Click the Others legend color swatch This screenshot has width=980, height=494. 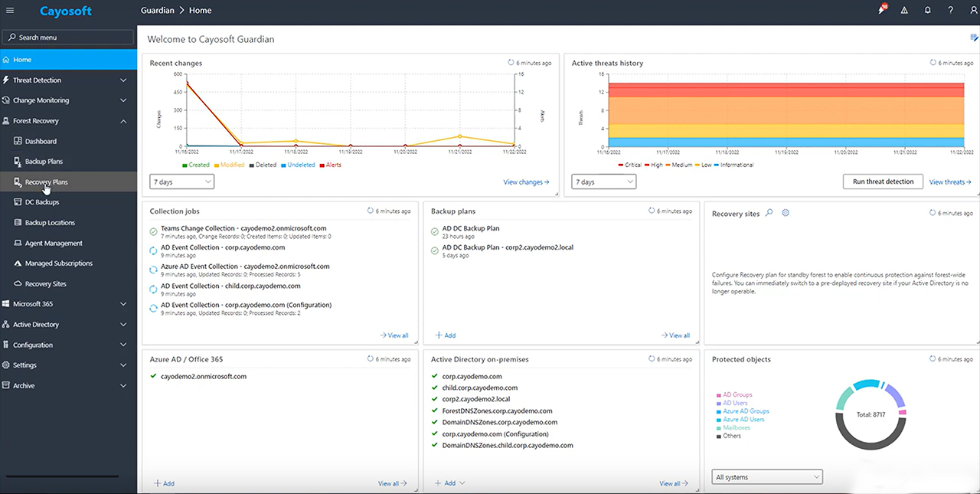(x=718, y=436)
